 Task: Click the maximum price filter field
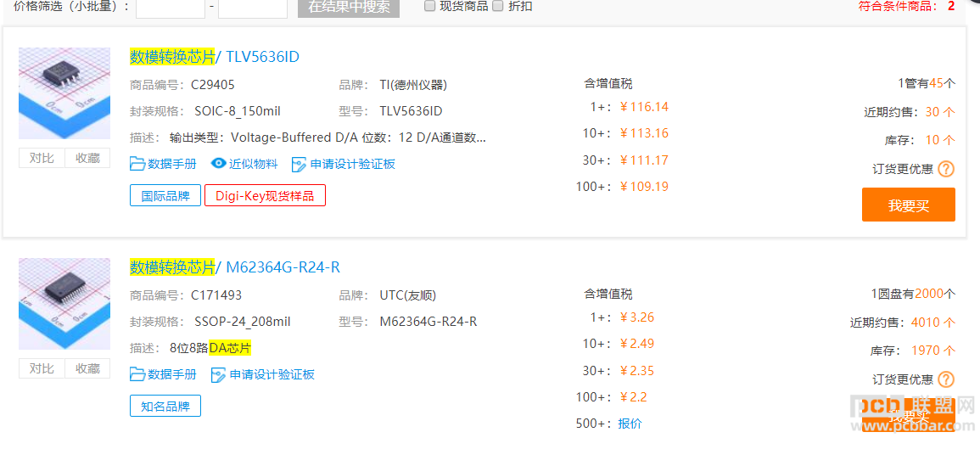253,8
